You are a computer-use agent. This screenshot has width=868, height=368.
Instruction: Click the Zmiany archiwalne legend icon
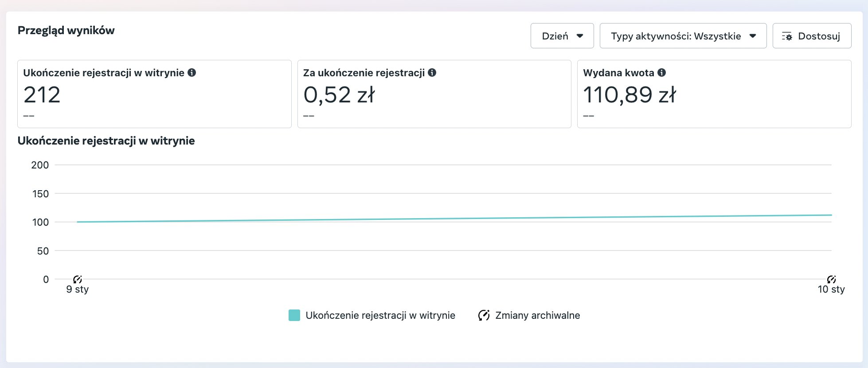pos(484,315)
